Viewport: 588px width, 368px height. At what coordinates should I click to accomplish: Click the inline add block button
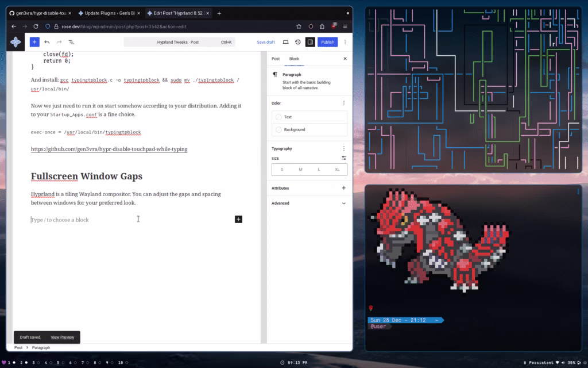click(238, 219)
